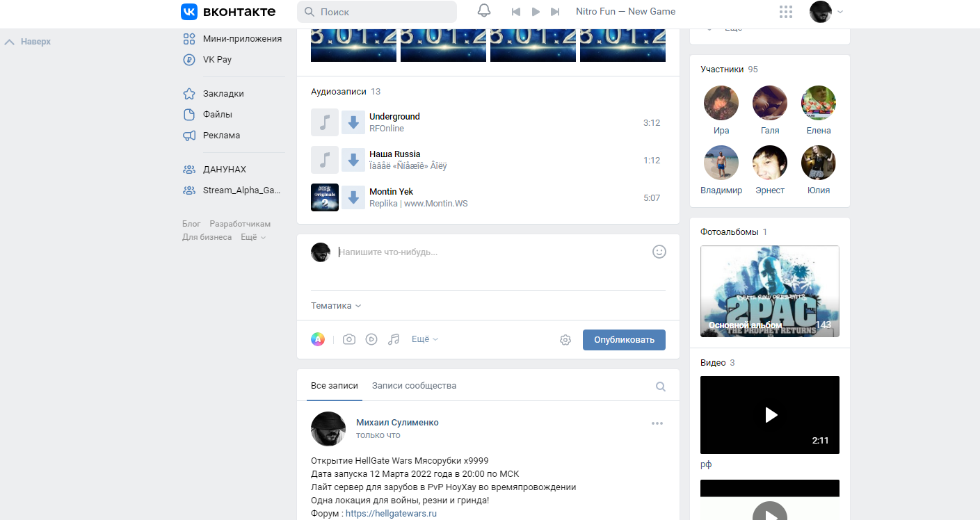
Task: Open member Эрнест's avatar
Action: pyautogui.click(x=770, y=163)
